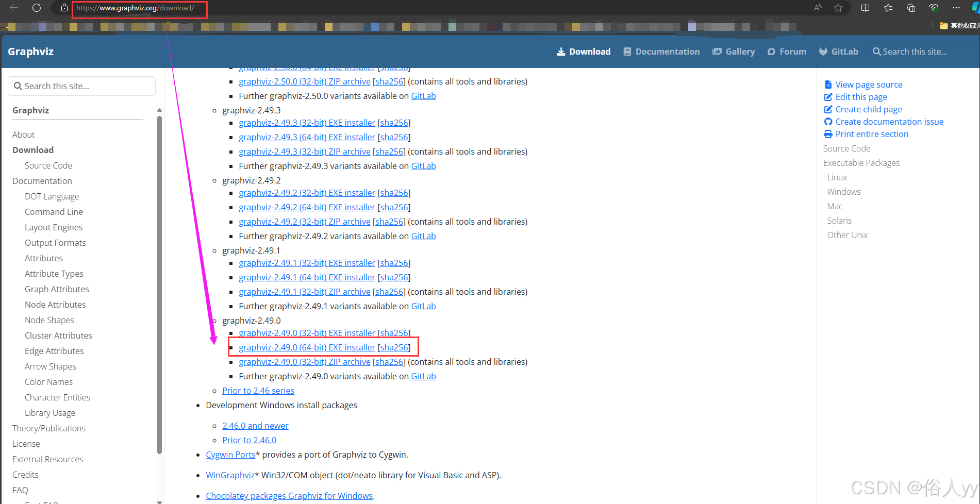Jump to Linux section in page contents
The image size is (980, 504).
pos(837,177)
